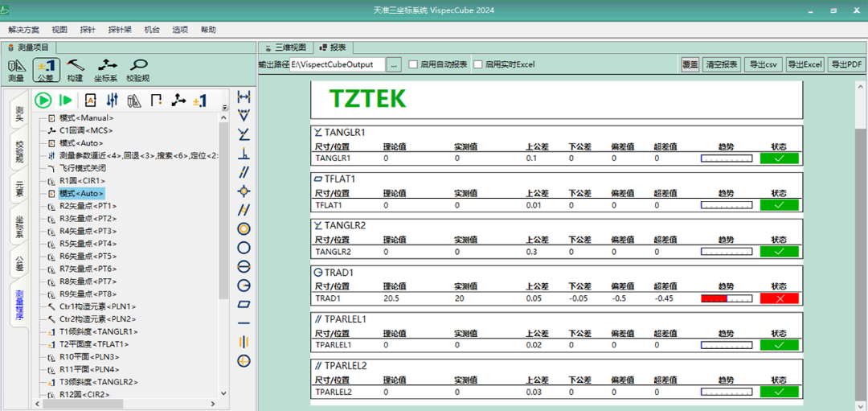Open the 构建 hammer construct tool

[x=76, y=70]
